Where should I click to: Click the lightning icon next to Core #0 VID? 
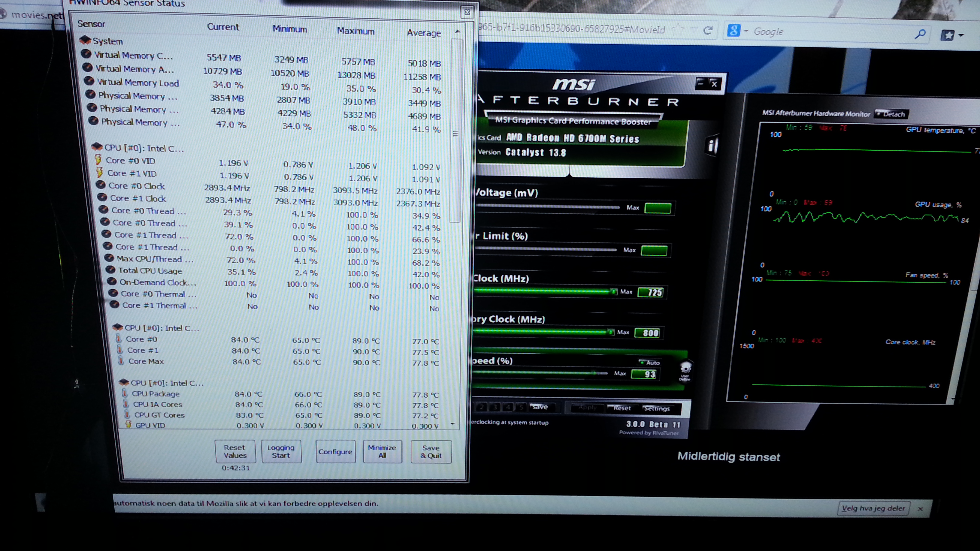tap(98, 159)
